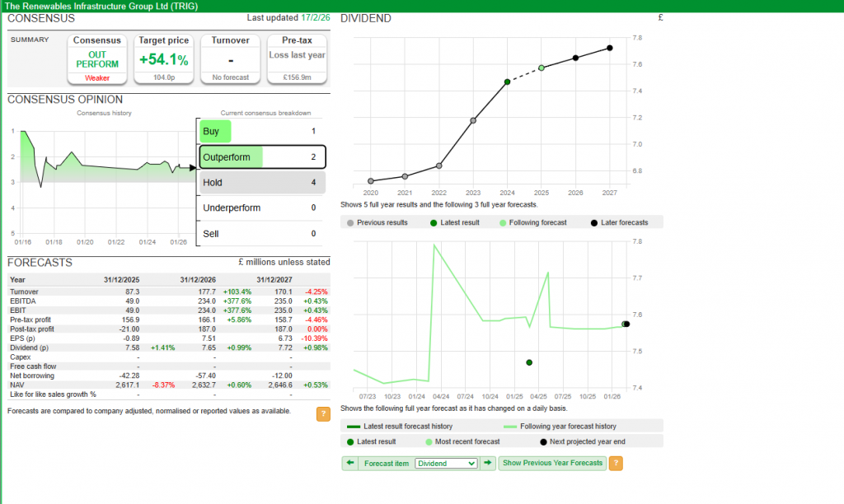Screen dimensions: 844x504
Task: Open the help icon below the Forecasts table
Action: click(x=323, y=414)
